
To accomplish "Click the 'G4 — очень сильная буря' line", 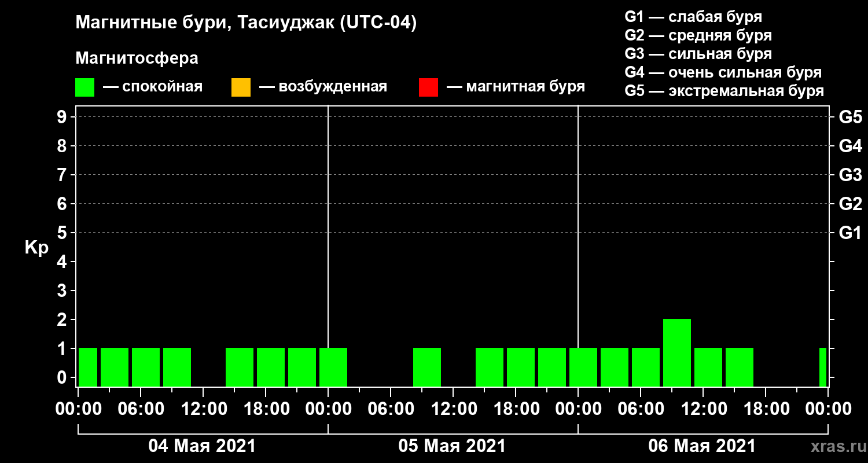I will point(723,72).
